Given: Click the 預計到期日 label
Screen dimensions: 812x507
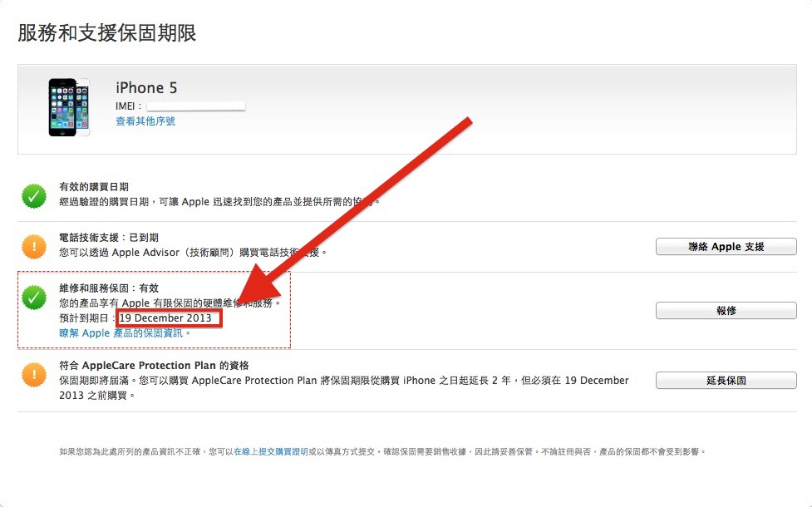Looking at the screenshot, I should (x=87, y=318).
